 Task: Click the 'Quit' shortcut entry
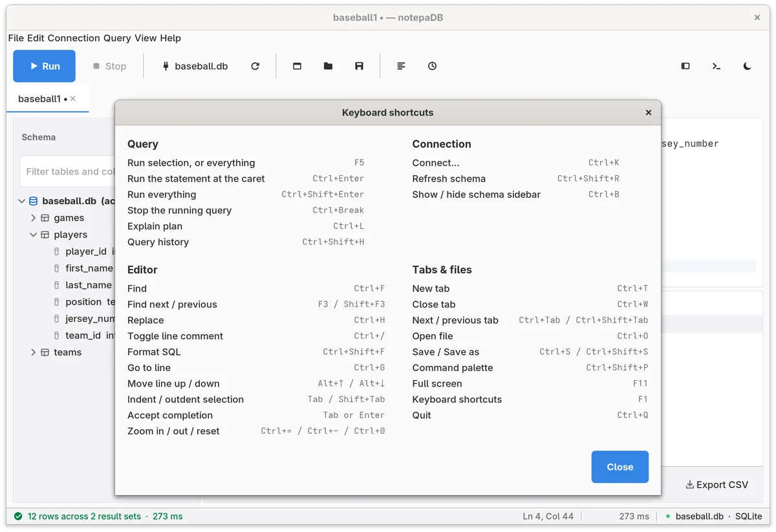(x=530, y=415)
